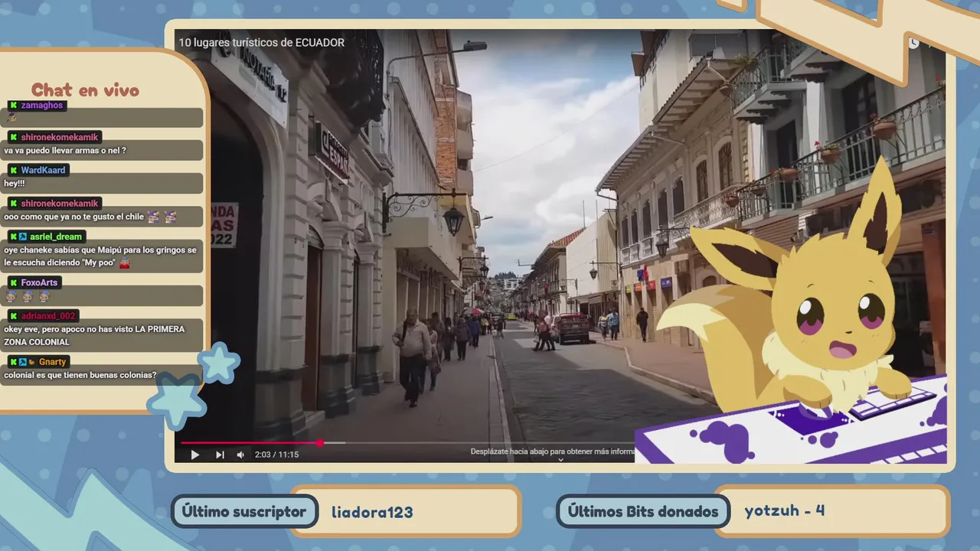Click the message 'oye chaneke sabías que Maipú'

pos(100,256)
